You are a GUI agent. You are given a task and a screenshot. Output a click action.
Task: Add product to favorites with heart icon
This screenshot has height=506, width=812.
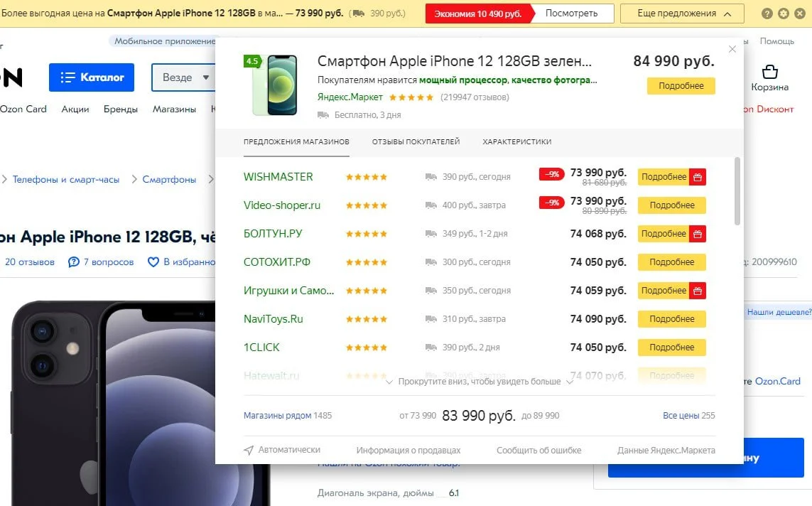pyautogui.click(x=153, y=262)
